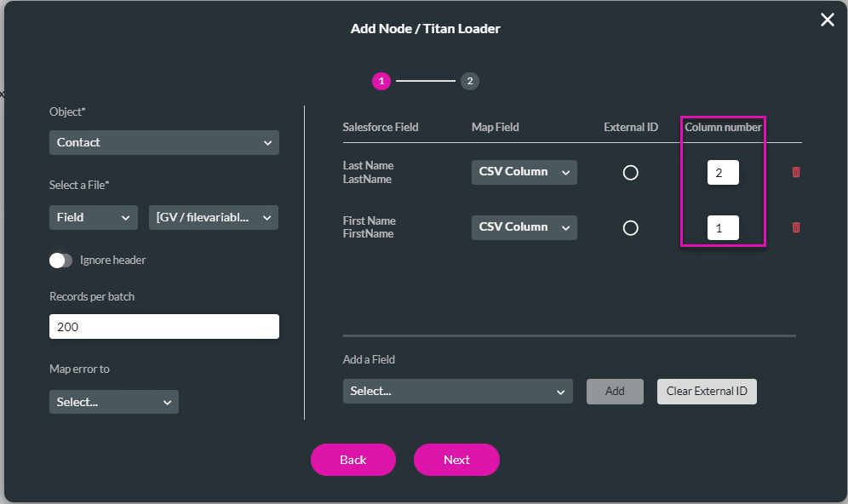The height and width of the screenshot is (504, 848).
Task: Click the Next button
Action: click(456, 460)
